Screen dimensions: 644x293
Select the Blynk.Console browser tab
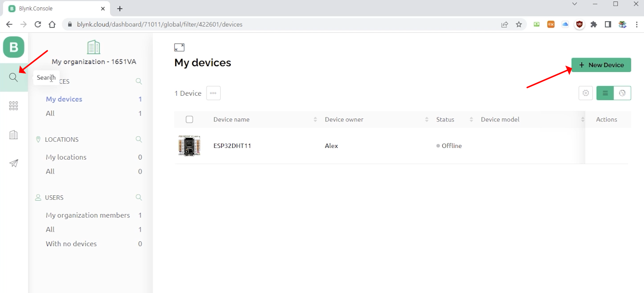[57, 9]
